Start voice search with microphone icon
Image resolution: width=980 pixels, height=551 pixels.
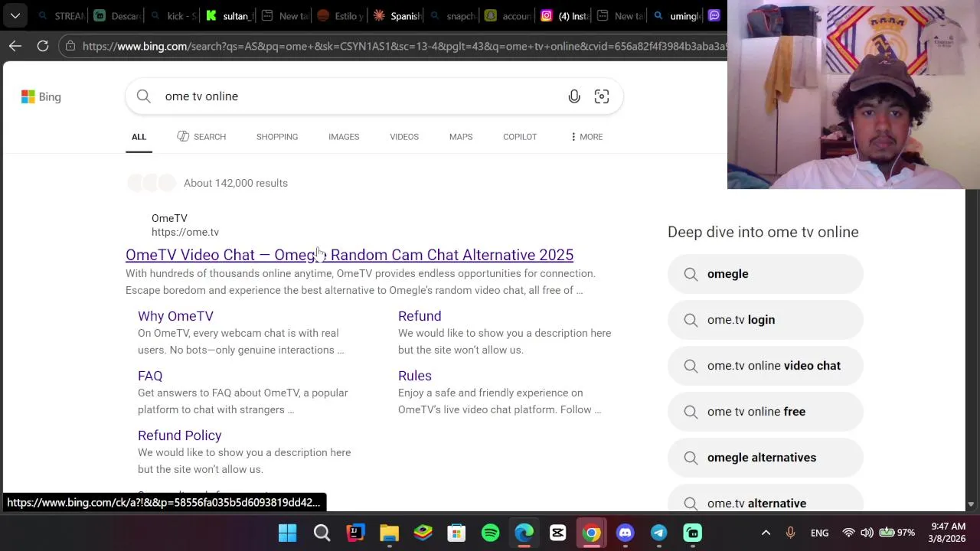pos(574,96)
